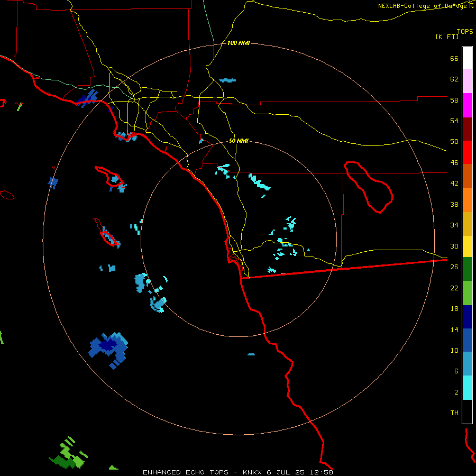The height and width of the screenshot is (476, 476).
Task: Click the 58 legend value
Action: tap(454, 100)
